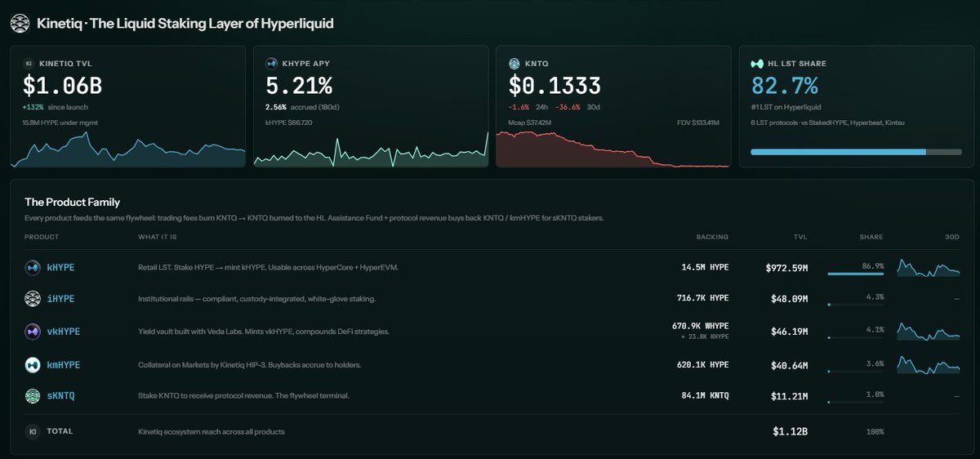This screenshot has height=459, width=980.
Task: Click the kmHYPE 3.6% share bar
Action: pyautogui.click(x=856, y=370)
